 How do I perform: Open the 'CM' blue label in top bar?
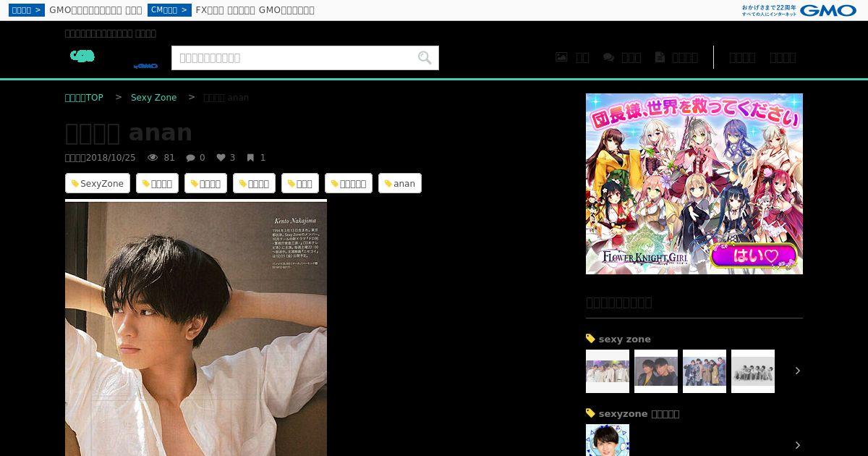click(x=169, y=10)
